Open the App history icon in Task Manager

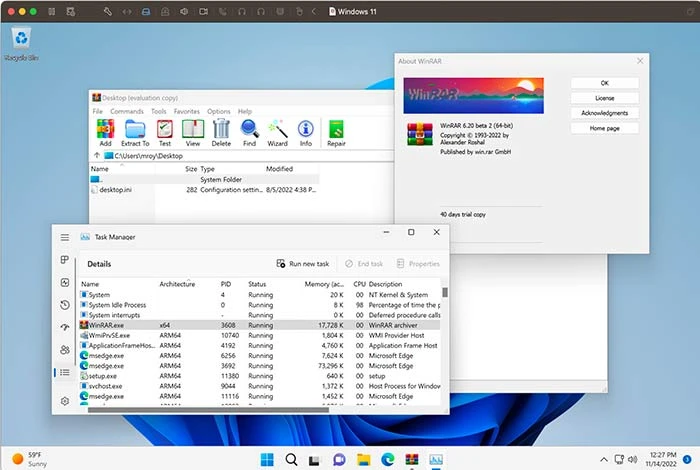[65, 305]
